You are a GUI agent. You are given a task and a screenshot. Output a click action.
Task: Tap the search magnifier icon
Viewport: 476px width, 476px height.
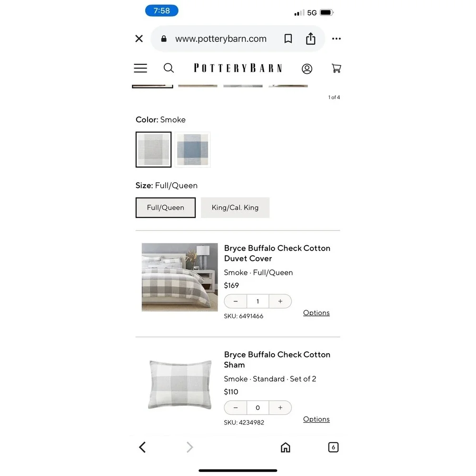[x=169, y=68]
